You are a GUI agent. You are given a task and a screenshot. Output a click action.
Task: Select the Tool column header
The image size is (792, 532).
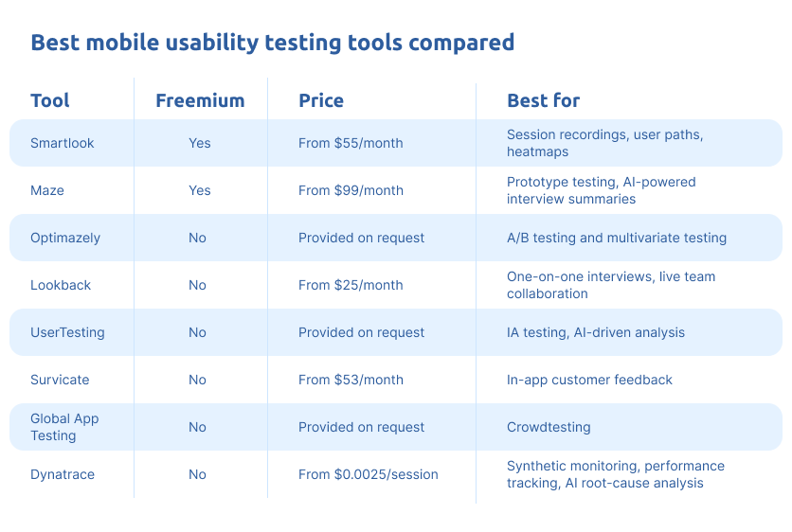(50, 100)
